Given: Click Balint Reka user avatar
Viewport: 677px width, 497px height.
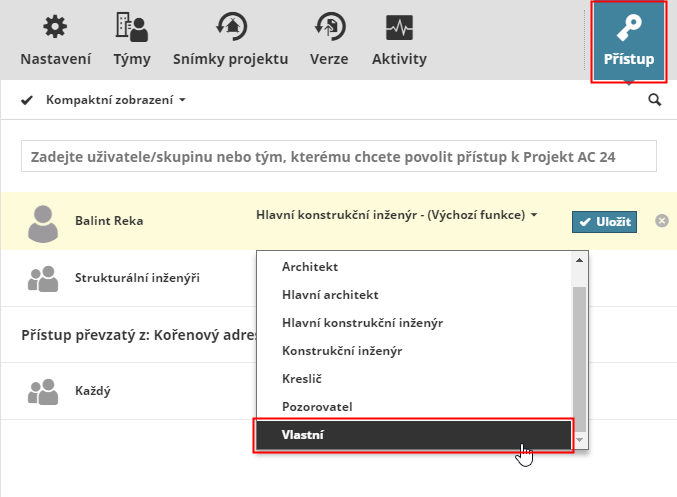Looking at the screenshot, I should [43, 222].
